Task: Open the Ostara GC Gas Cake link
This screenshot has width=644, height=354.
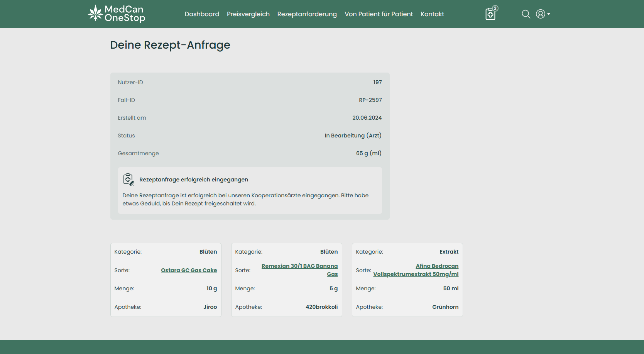Action: 189,270
